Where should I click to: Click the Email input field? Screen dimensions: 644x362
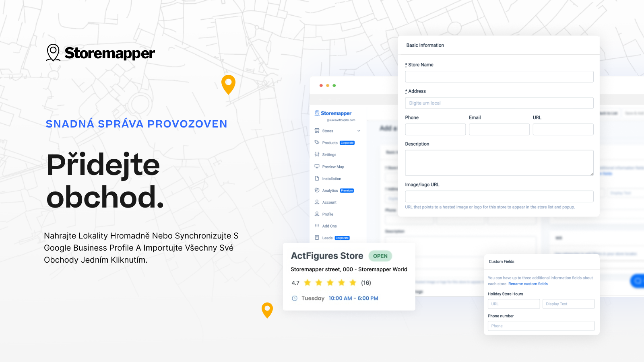coord(499,130)
